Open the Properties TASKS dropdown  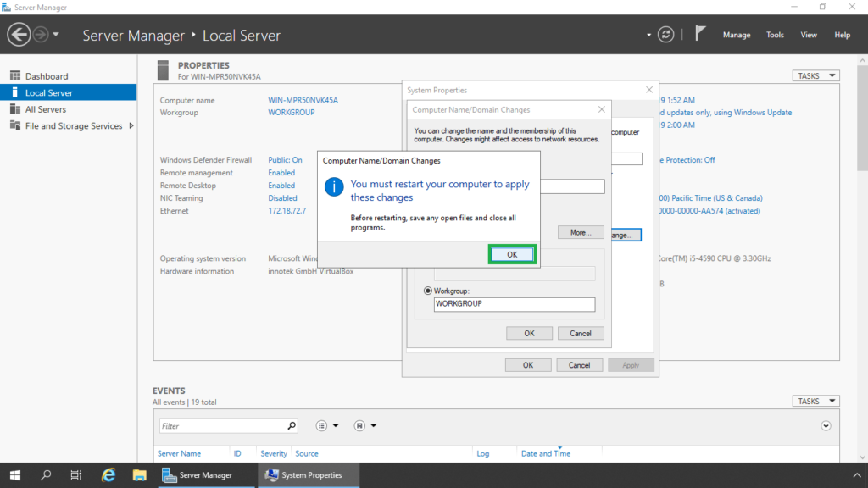pos(816,75)
